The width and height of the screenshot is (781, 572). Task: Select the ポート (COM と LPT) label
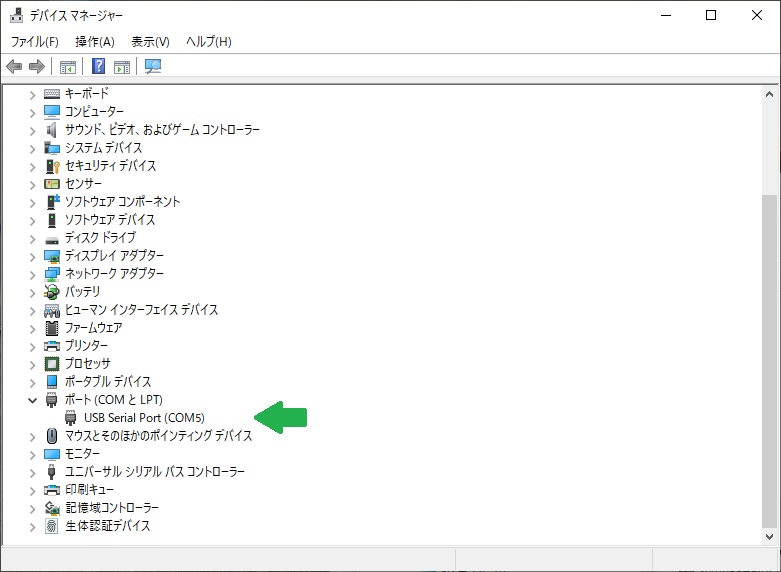click(x=114, y=400)
